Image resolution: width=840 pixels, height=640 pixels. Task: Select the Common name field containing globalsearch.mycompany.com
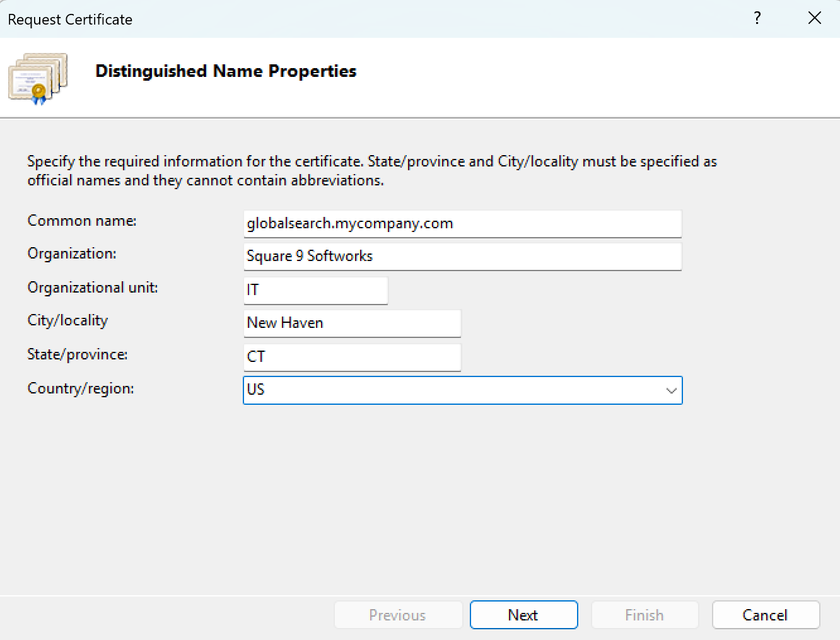[x=462, y=224]
